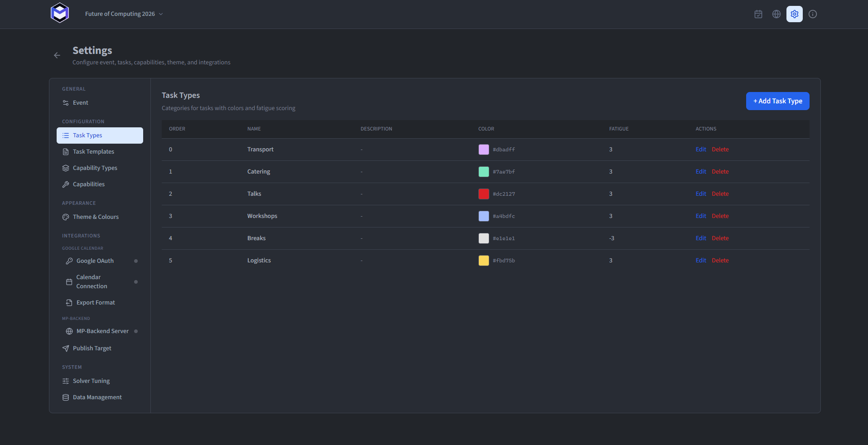The image size is (868, 445).
Task: Click the Workshops blue color swatch
Action: 484,216
